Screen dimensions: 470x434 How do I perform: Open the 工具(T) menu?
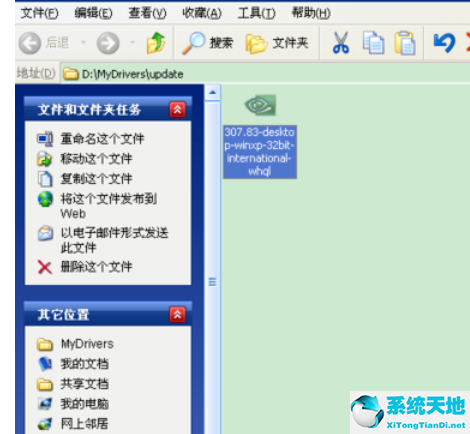(256, 13)
